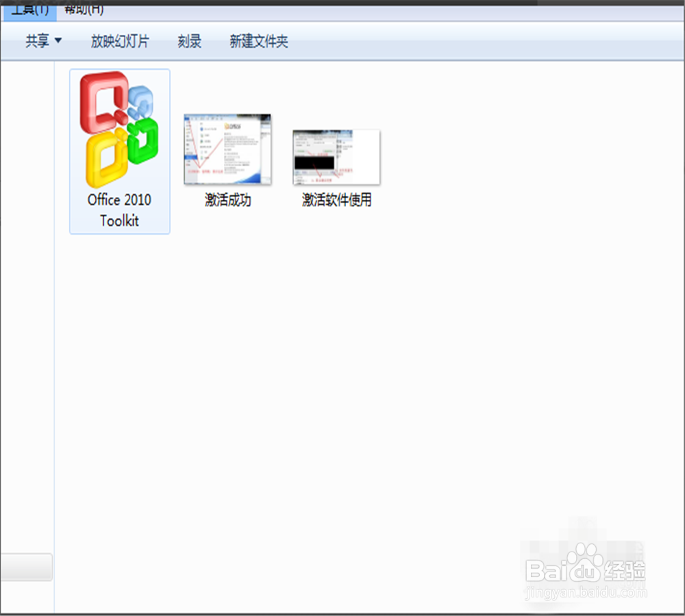The width and height of the screenshot is (685, 616).
Task: Click the 刻录 toolbar button
Action: pos(189,41)
